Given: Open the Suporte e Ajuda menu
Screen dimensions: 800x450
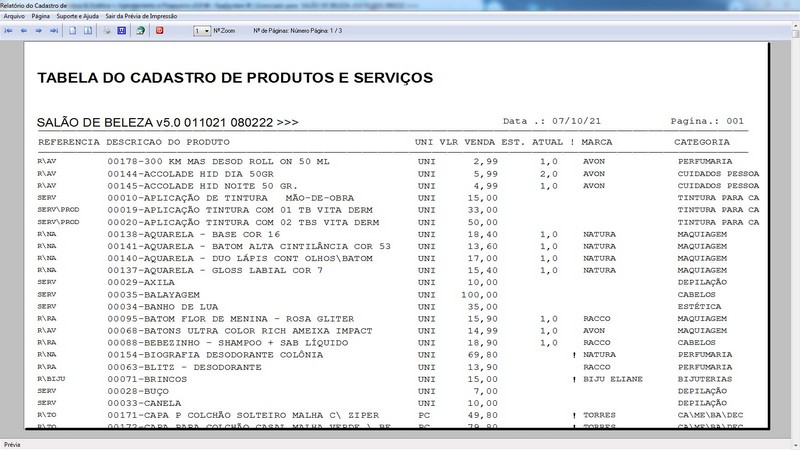Looking at the screenshot, I should click(x=78, y=16).
